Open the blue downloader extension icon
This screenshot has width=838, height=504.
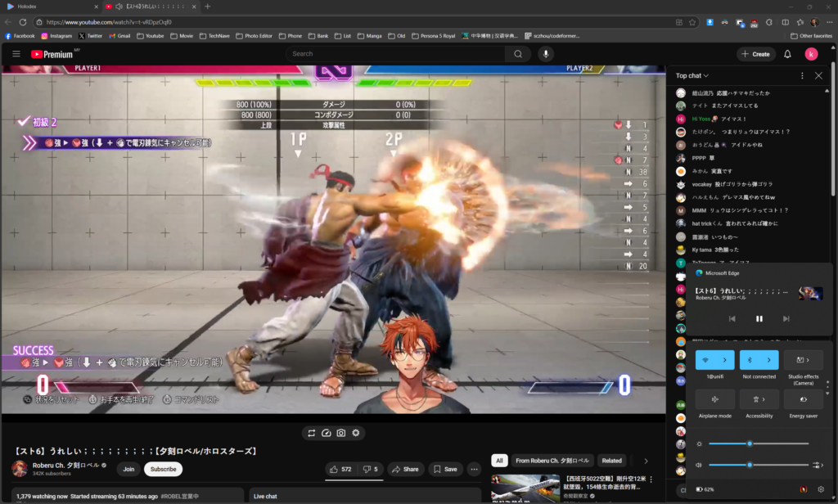[710, 22]
